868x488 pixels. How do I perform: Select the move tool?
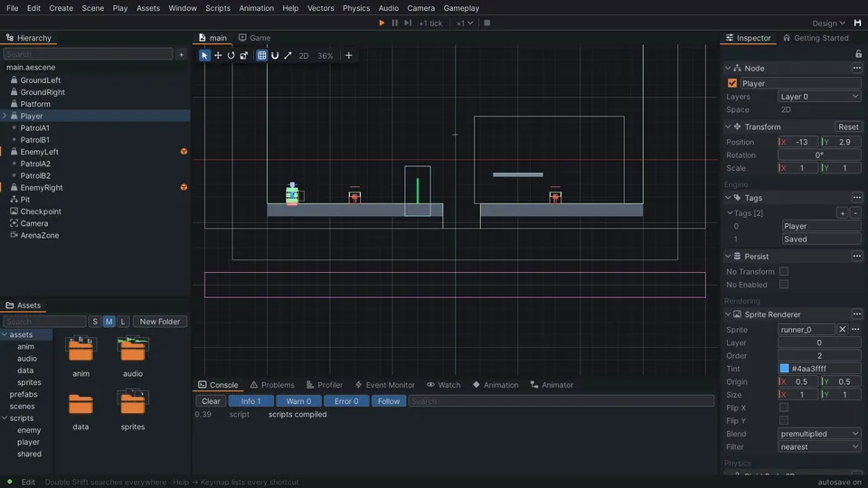coord(218,55)
